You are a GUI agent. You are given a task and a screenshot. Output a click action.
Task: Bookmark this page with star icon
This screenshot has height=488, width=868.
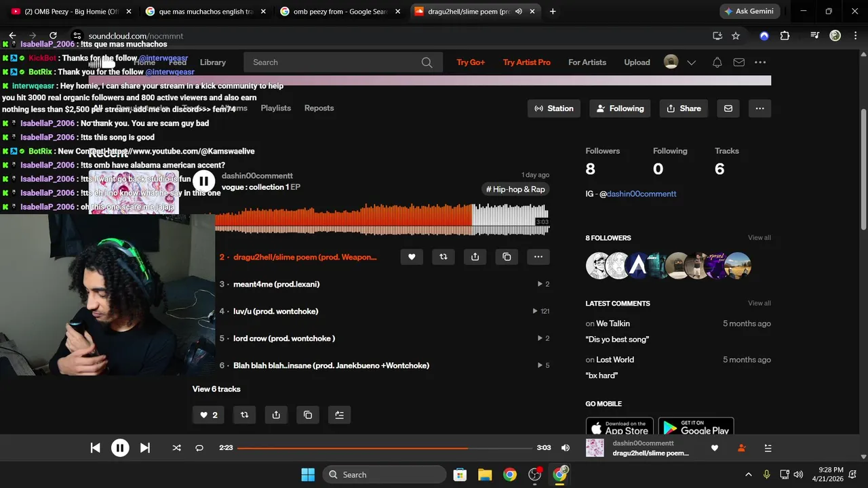(736, 36)
